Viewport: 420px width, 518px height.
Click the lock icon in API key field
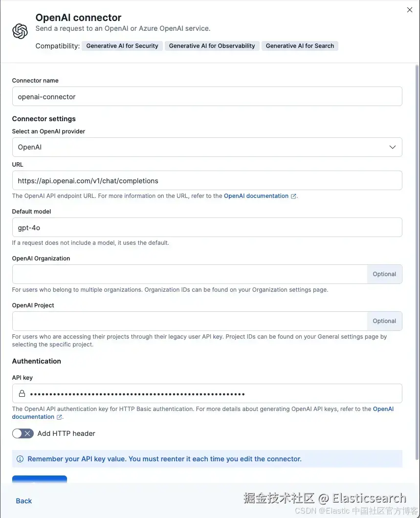(22, 393)
